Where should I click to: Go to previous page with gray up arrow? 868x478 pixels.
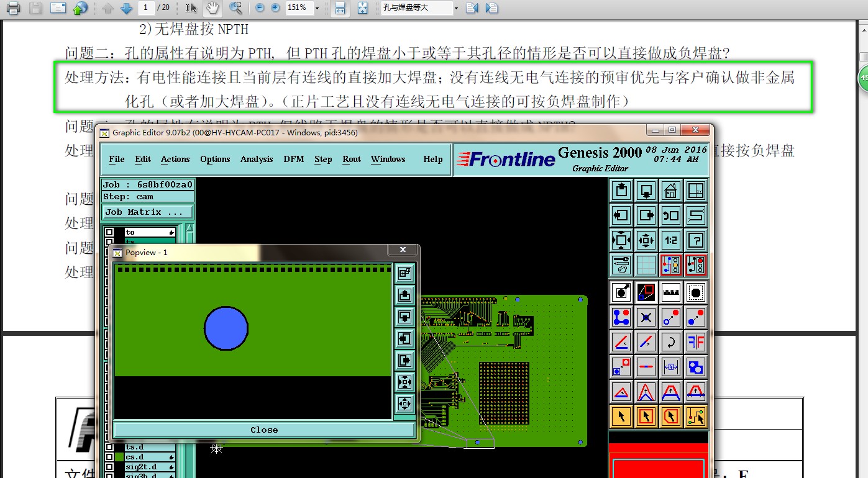click(107, 8)
